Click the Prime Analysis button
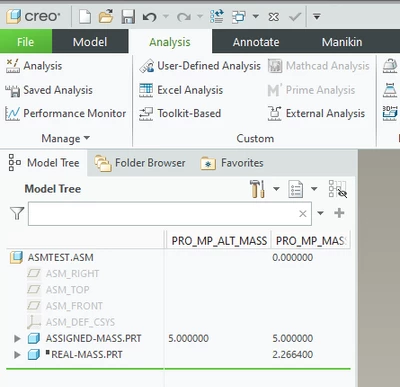Viewport: 400px width, 387px height. tap(311, 90)
